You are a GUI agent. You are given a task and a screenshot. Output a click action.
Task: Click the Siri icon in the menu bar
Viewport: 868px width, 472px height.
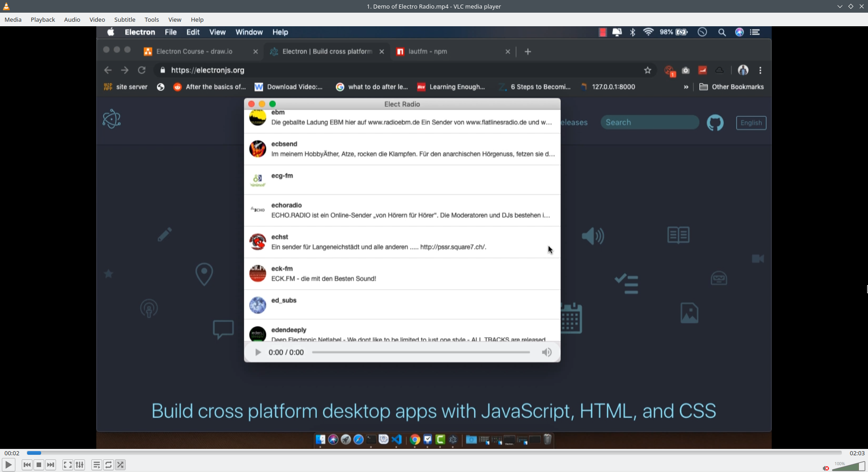point(740,32)
